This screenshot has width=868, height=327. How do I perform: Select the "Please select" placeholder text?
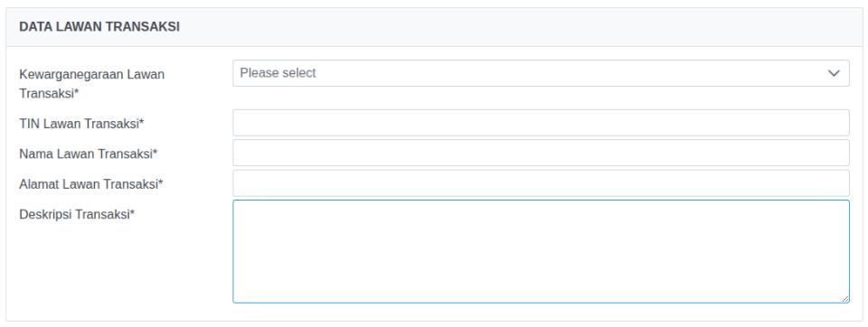[278, 73]
